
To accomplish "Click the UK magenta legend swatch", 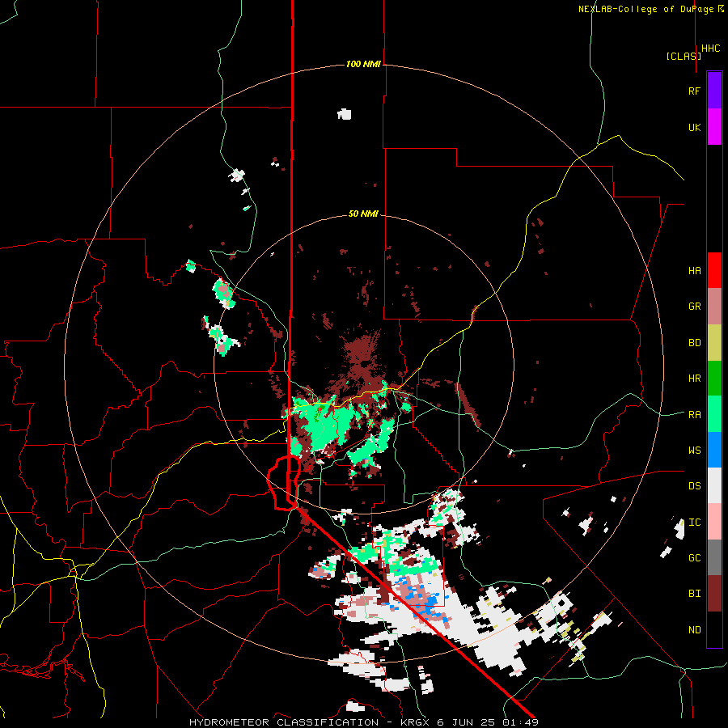I will click(714, 127).
